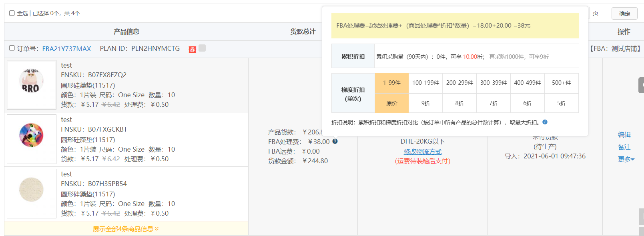The image size is (644, 236).
Task: Click the 产品信息 column header
Action: point(126,32)
